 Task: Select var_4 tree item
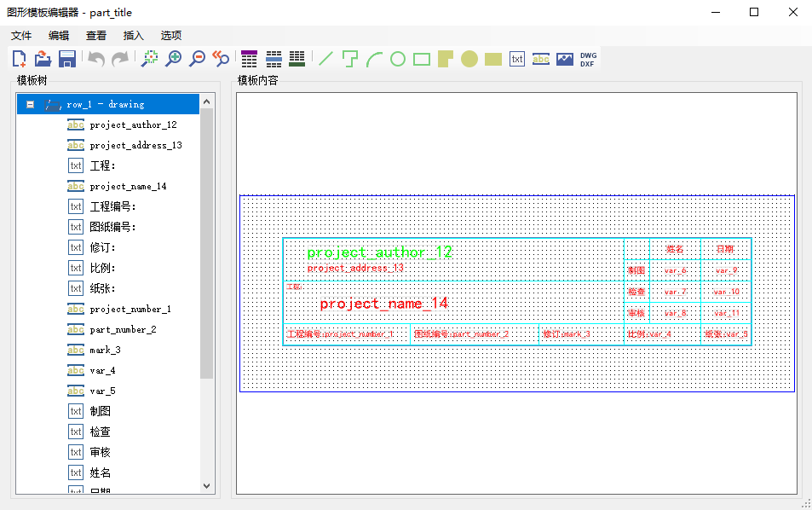coord(102,371)
